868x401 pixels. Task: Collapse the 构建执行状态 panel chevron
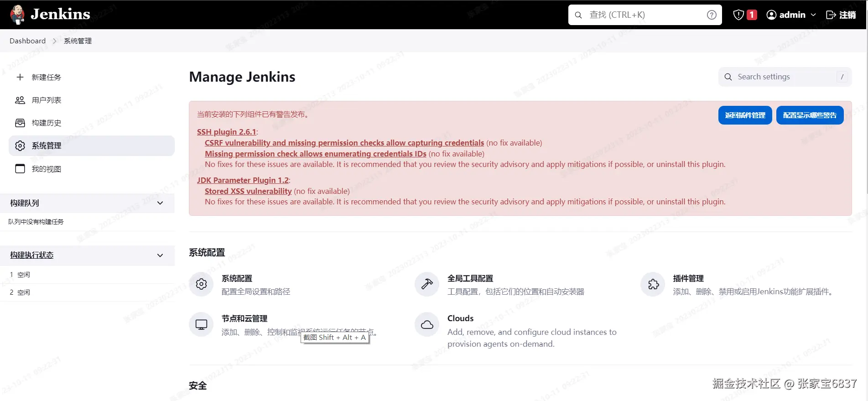[160, 255]
